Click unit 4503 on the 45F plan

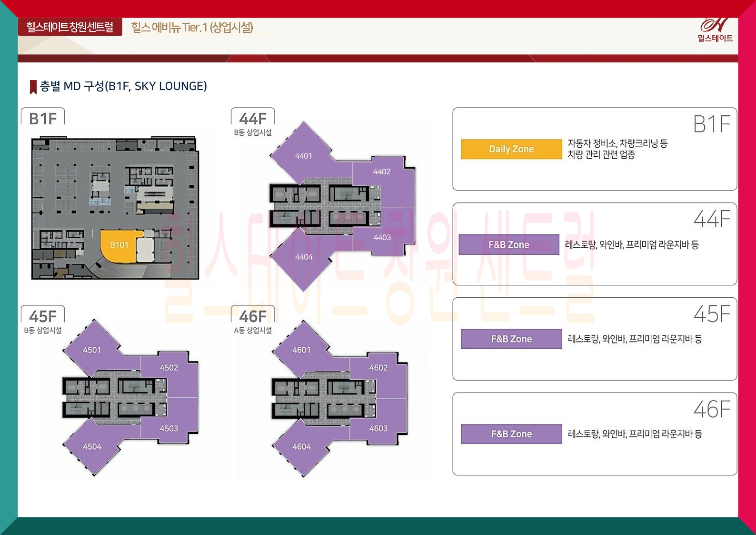pos(169,428)
